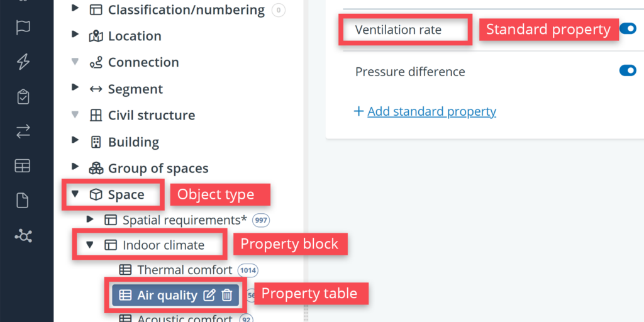Click the flag icon in left sidebar
The width and height of the screenshot is (644, 322).
23,27
